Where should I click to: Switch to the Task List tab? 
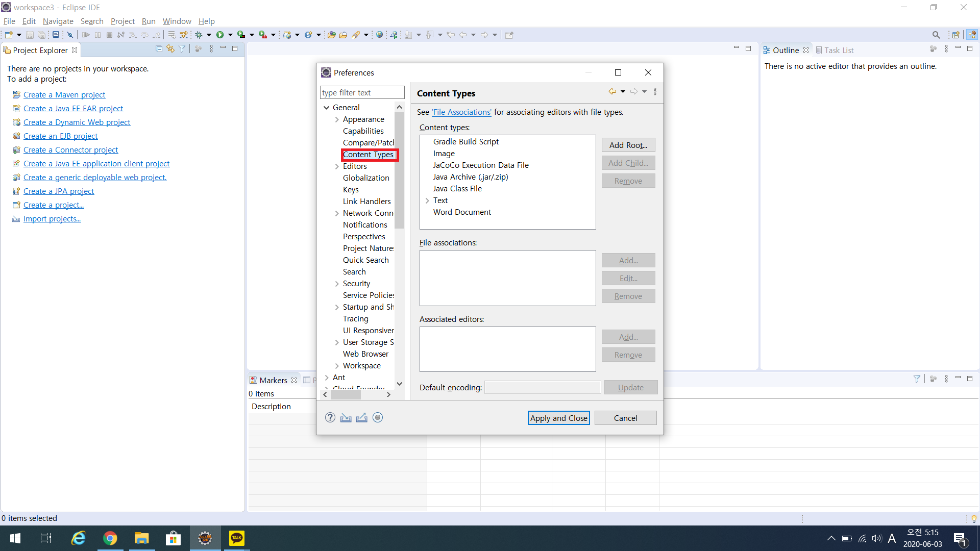tap(835, 50)
